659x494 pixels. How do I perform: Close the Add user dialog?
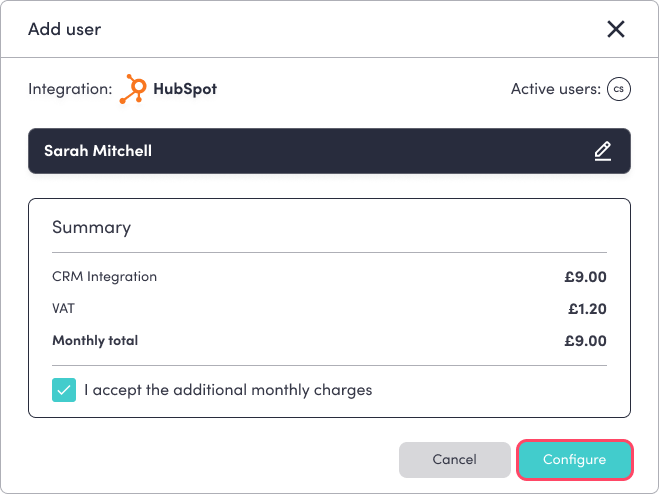616,29
